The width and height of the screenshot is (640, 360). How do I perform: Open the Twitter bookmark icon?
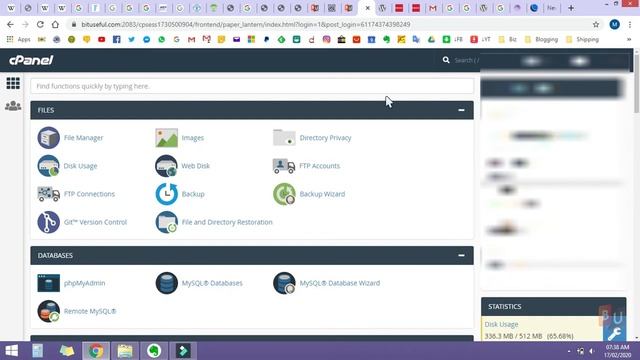coord(131,40)
